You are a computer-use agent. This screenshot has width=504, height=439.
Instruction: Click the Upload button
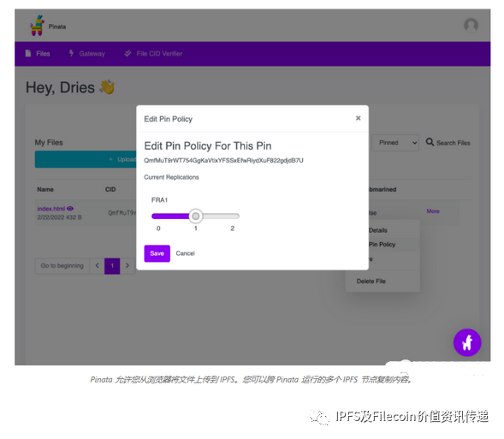coord(86,159)
